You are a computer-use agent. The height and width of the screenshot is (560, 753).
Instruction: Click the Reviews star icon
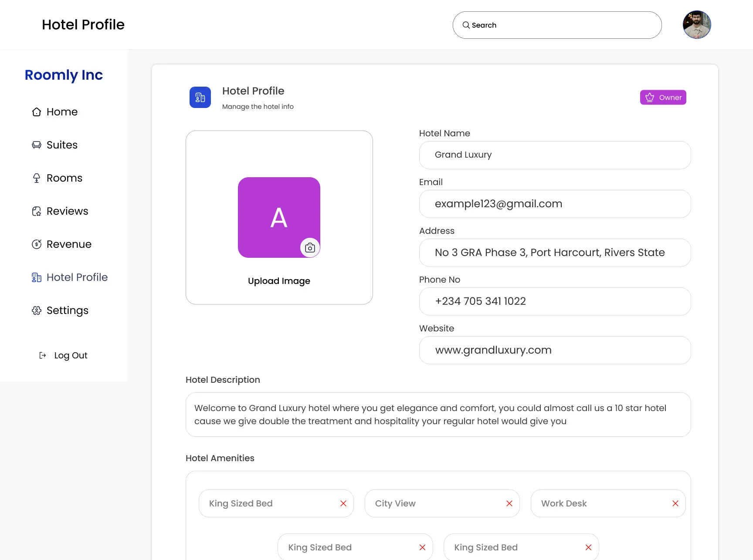pyautogui.click(x=37, y=211)
